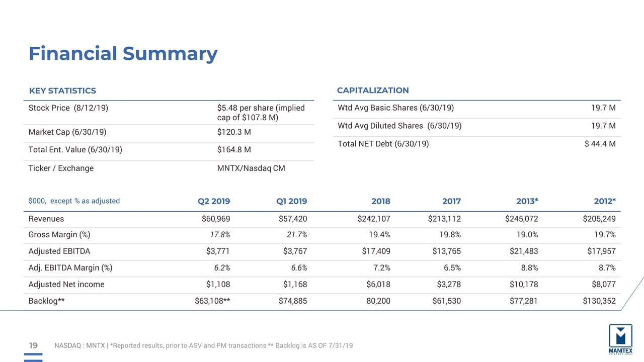Select Adjusted EBITDA value $3,771

tap(218, 251)
